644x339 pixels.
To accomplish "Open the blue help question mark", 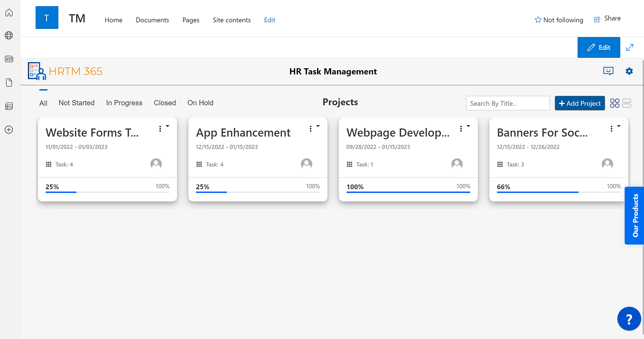I will pos(629,319).
